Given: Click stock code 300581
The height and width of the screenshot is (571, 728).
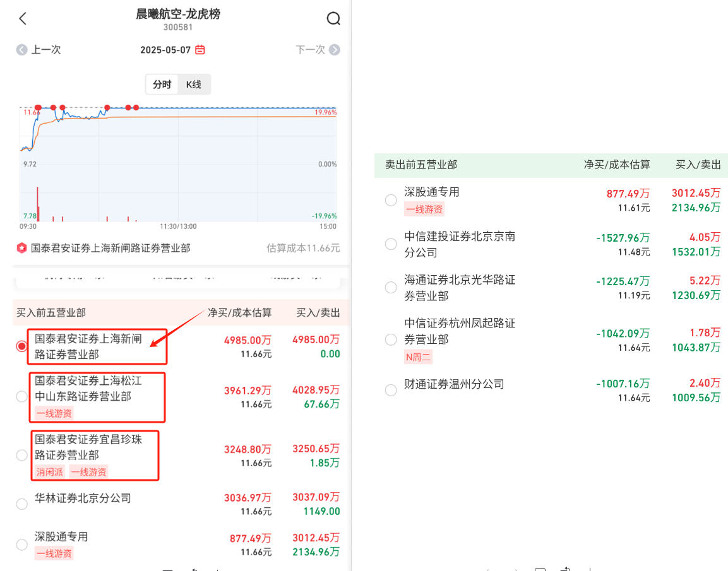Looking at the screenshot, I should (x=178, y=27).
